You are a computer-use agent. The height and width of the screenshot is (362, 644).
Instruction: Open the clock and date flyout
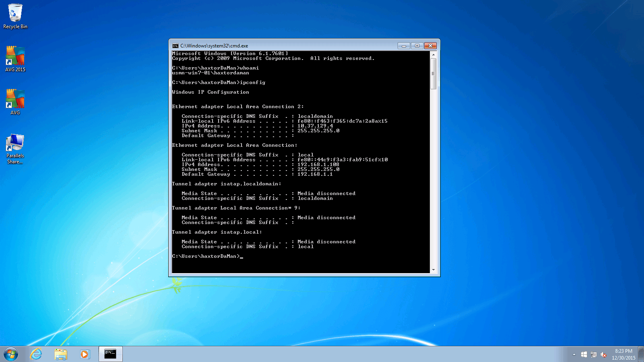623,354
